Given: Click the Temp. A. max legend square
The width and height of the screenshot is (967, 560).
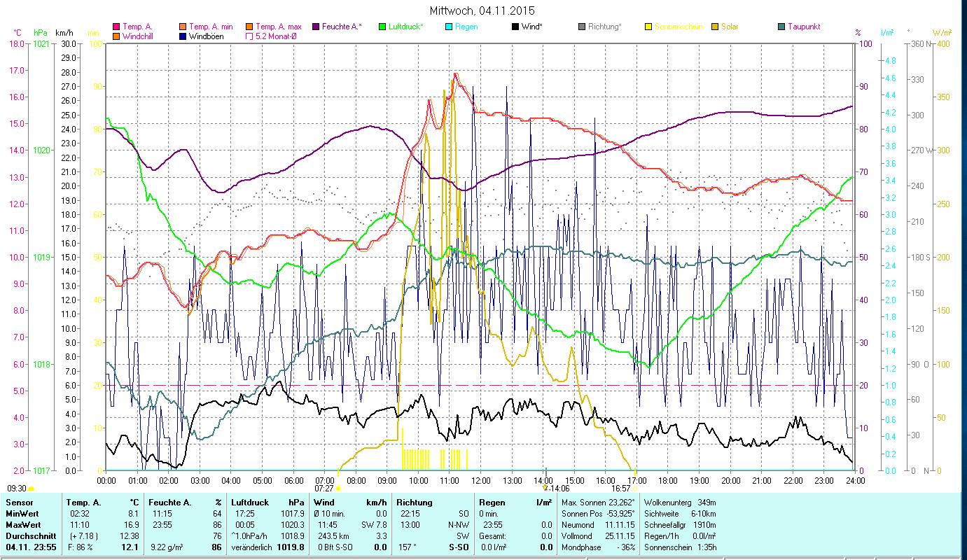Looking at the screenshot, I should [x=249, y=27].
